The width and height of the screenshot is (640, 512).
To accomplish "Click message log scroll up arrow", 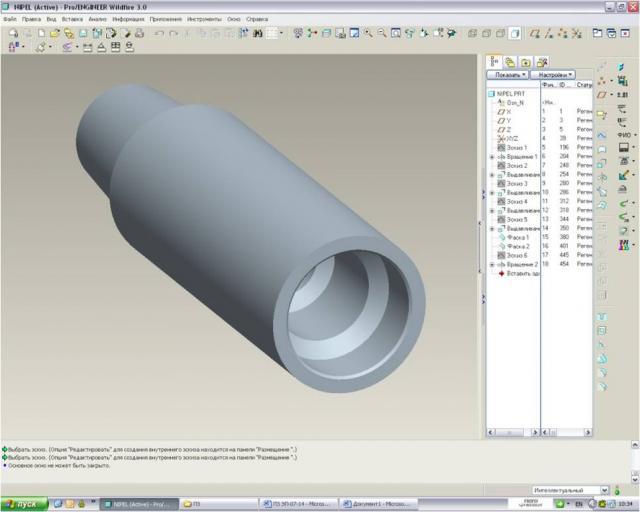I will (x=635, y=445).
